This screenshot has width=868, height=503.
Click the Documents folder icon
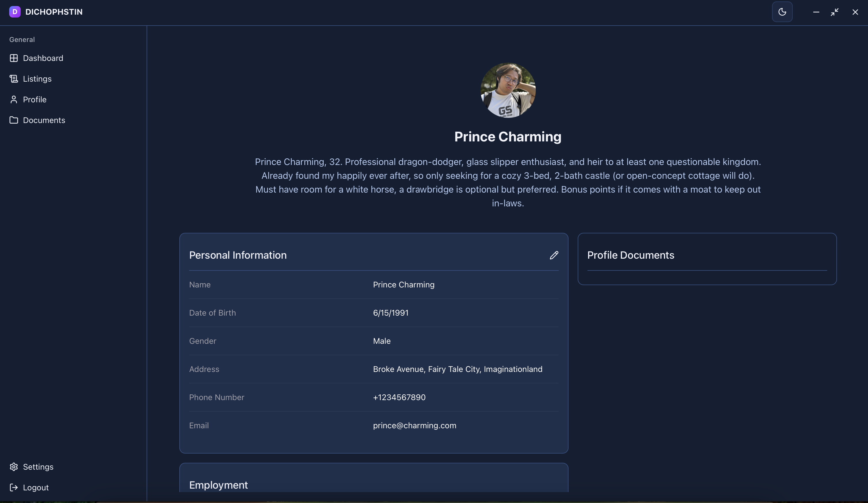(14, 120)
